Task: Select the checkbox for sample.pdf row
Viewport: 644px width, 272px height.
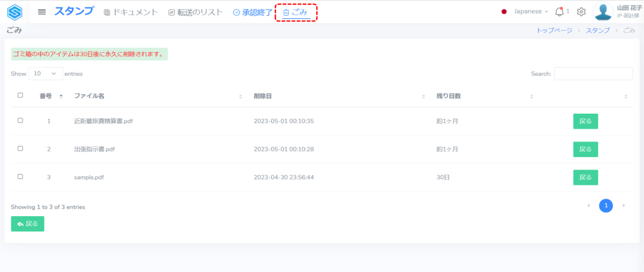Action: [x=20, y=177]
